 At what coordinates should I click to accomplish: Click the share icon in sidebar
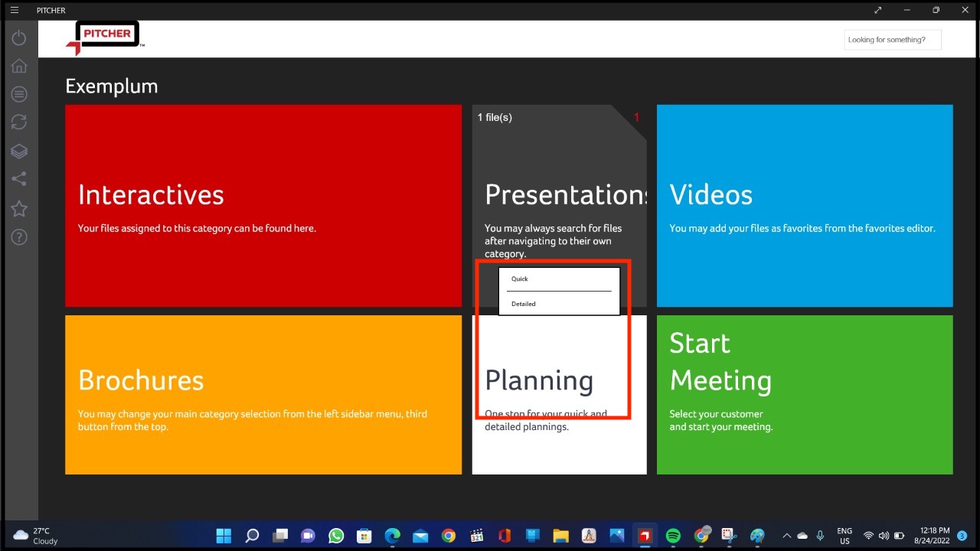pos(19,179)
